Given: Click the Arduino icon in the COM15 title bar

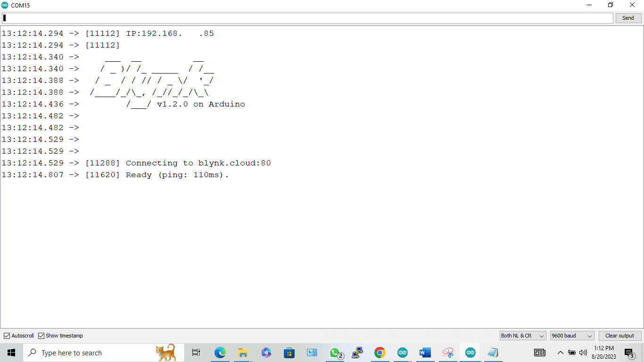Looking at the screenshot, I should [5, 5].
